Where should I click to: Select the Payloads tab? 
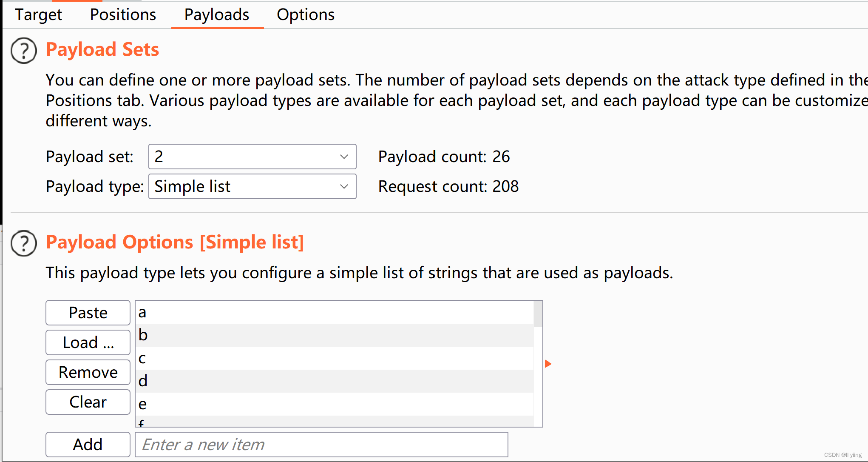217,15
